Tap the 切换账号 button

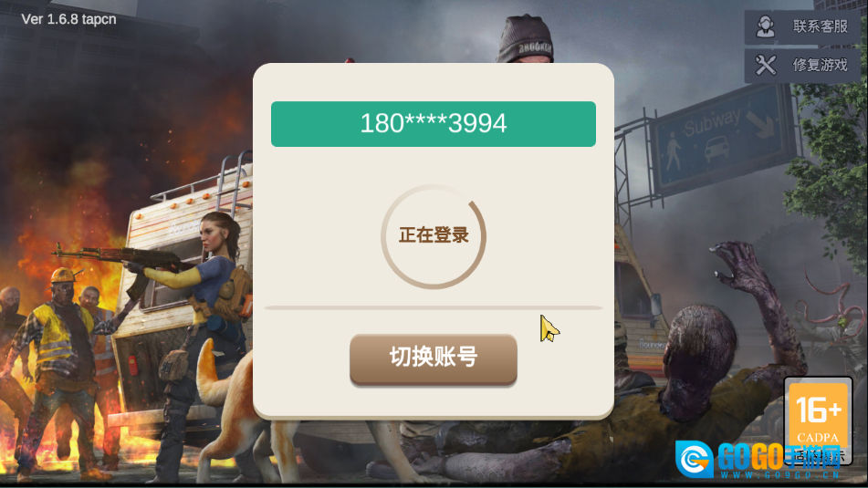(434, 358)
